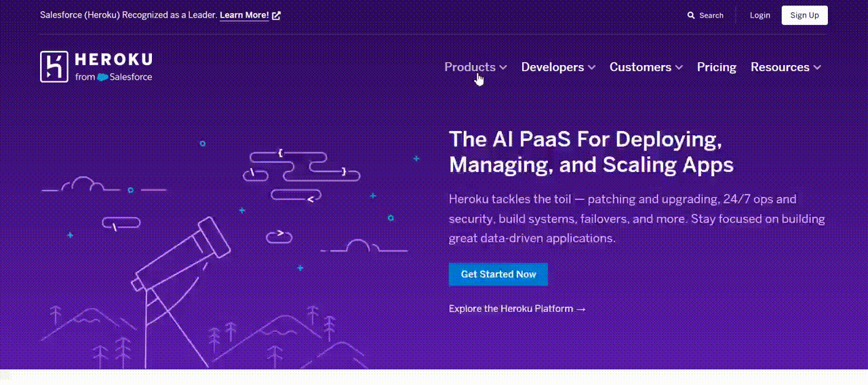Click the Salesforce cloud logo
This screenshot has height=385, width=868.
[103, 77]
